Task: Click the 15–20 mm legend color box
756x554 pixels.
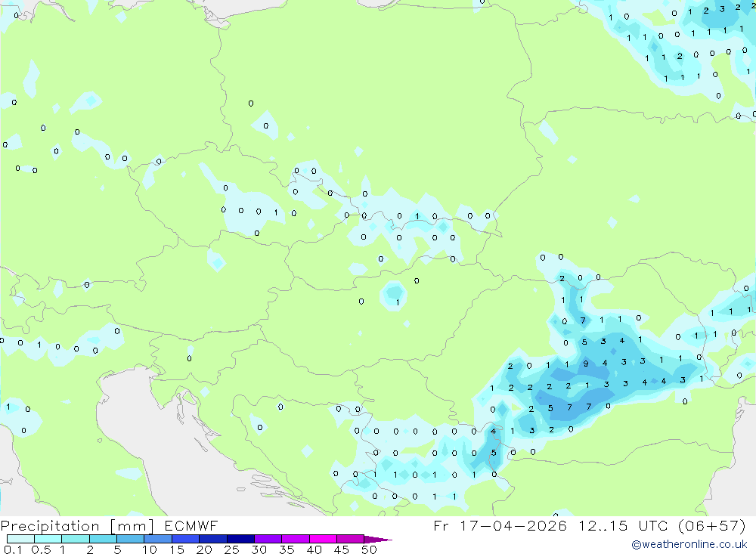Action: point(186,539)
